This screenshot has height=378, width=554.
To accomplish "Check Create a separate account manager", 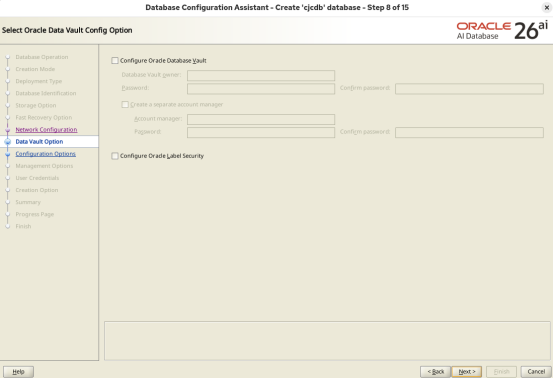I will click(x=125, y=105).
